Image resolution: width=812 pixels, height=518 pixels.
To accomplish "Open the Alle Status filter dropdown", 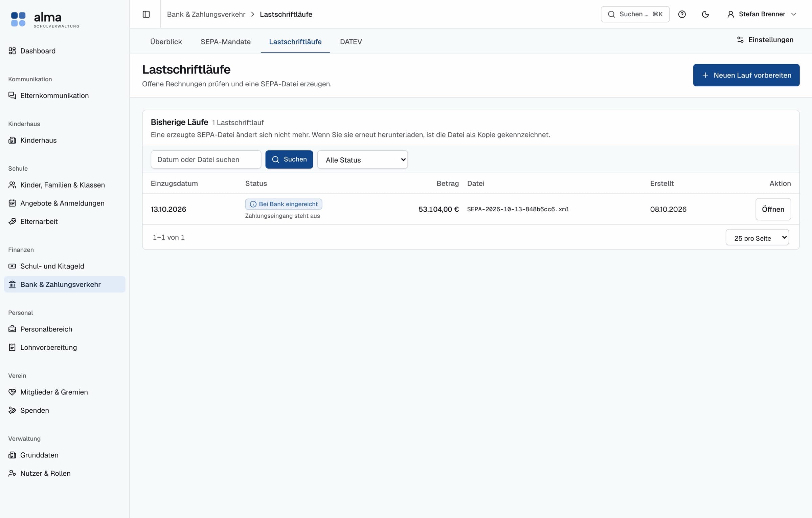I will [362, 159].
